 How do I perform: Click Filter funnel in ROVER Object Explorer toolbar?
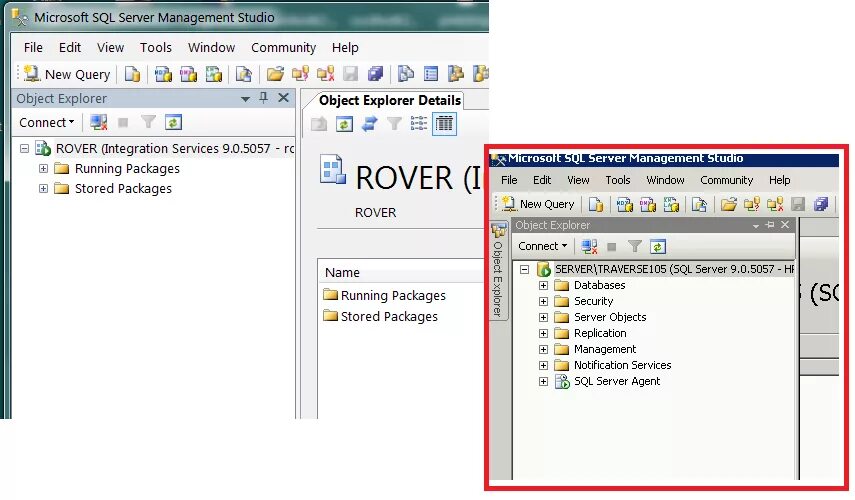(148, 122)
